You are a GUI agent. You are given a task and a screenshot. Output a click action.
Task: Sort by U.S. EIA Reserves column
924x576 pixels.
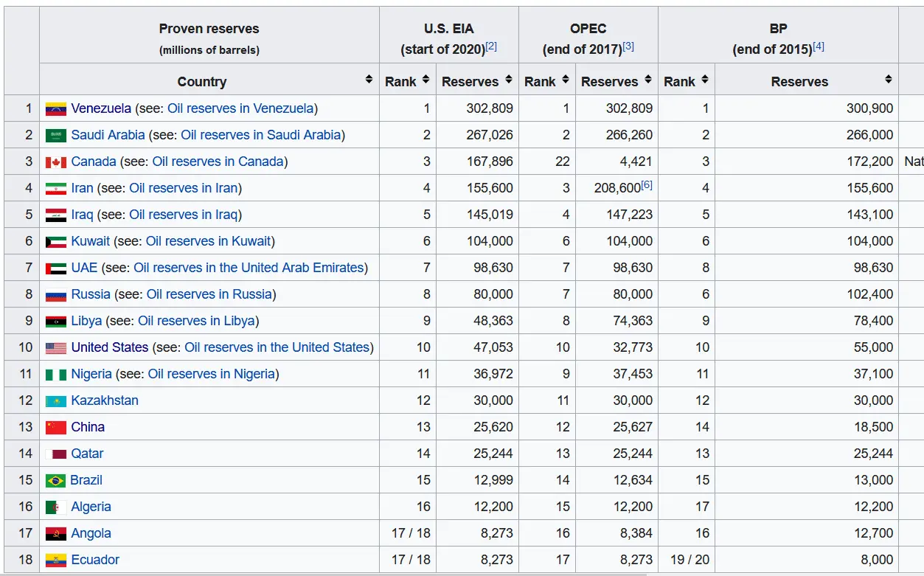coord(508,80)
